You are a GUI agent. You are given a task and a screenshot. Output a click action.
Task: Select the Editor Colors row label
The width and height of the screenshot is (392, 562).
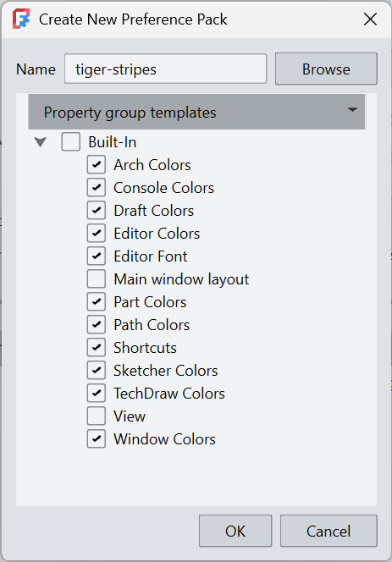tap(157, 234)
